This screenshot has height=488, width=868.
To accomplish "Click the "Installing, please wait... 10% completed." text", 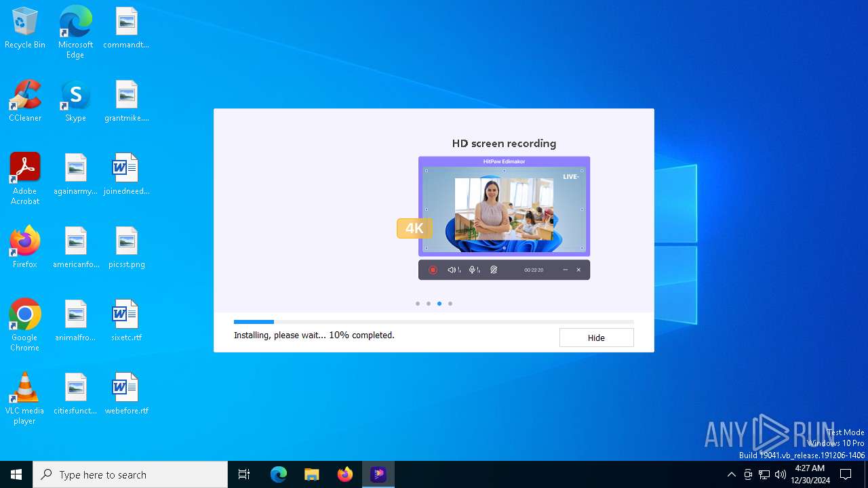I will tap(314, 335).
